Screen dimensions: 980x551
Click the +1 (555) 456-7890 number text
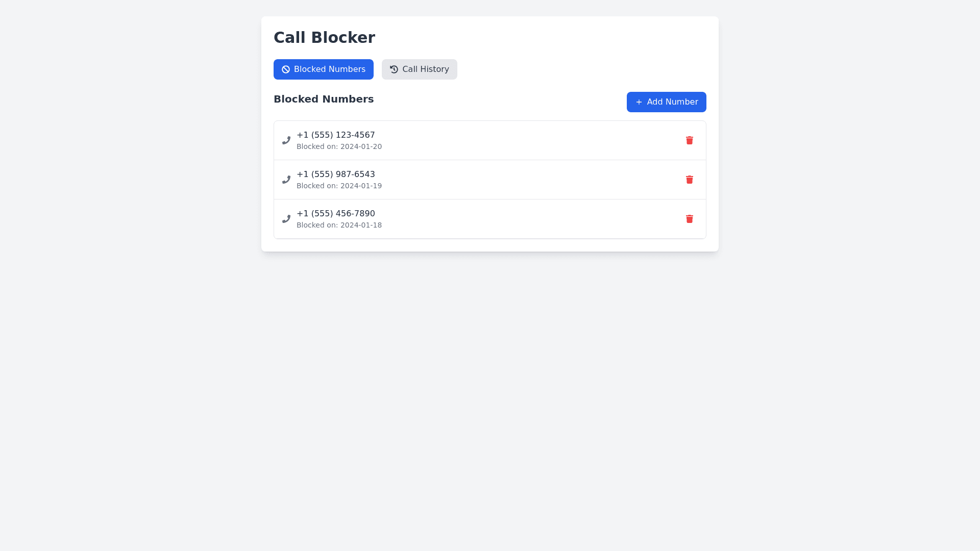click(x=336, y=214)
